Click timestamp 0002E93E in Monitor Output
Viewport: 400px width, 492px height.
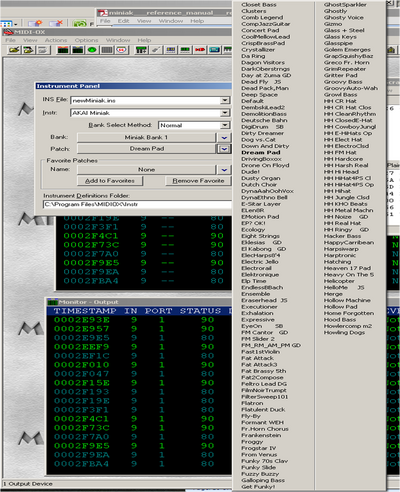pos(82,320)
